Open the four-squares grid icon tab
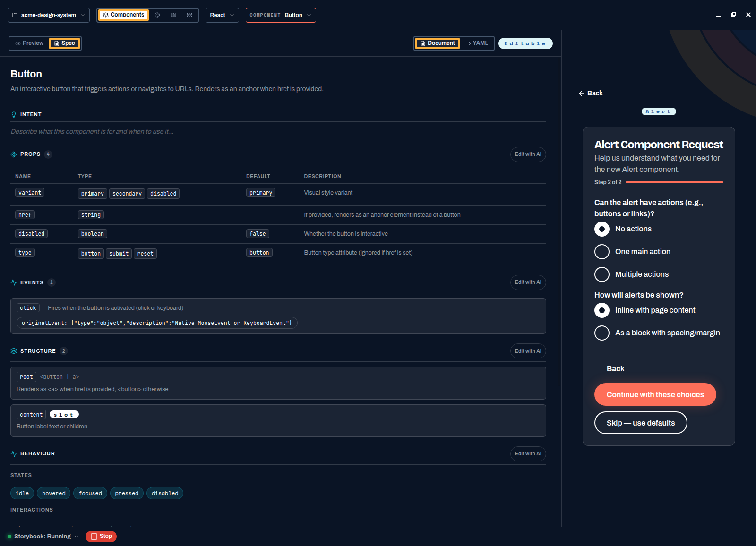This screenshot has height=546, width=756. click(189, 15)
